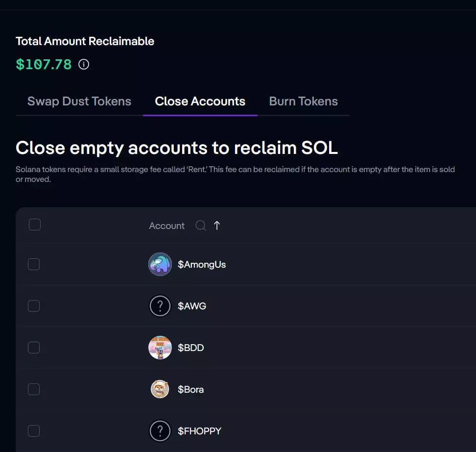The height and width of the screenshot is (452, 476).
Task: Click the $AWG question mark icon
Action: click(x=160, y=306)
